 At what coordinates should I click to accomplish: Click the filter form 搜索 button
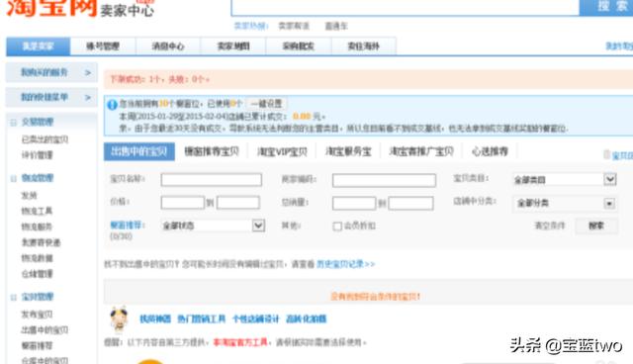tap(596, 226)
